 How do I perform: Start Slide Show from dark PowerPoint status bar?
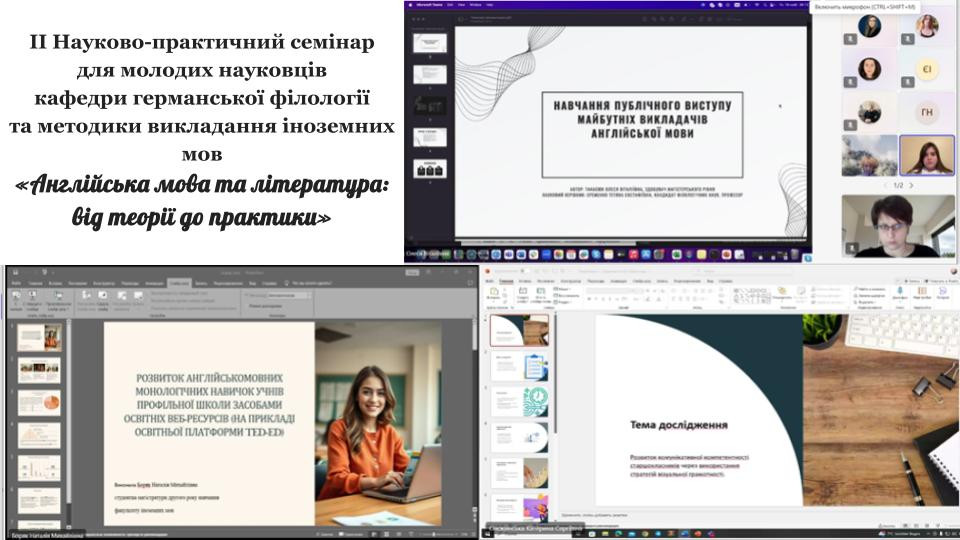(x=411, y=534)
